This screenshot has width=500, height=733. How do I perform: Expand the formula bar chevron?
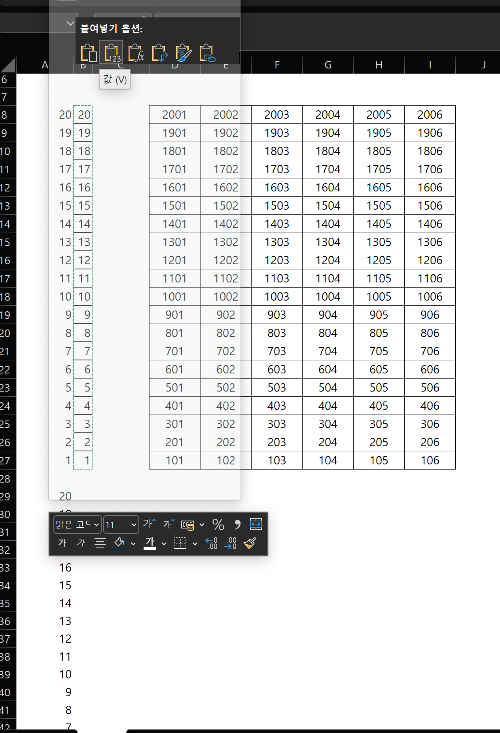[70, 23]
